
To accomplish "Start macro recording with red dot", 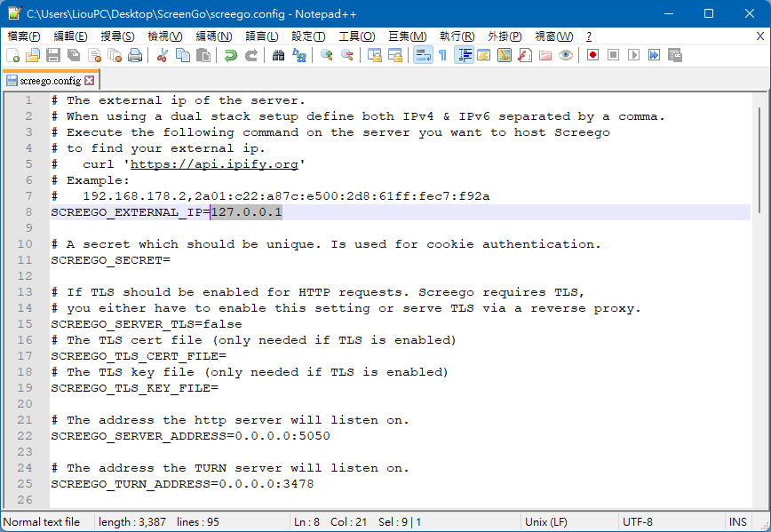I will [593, 55].
